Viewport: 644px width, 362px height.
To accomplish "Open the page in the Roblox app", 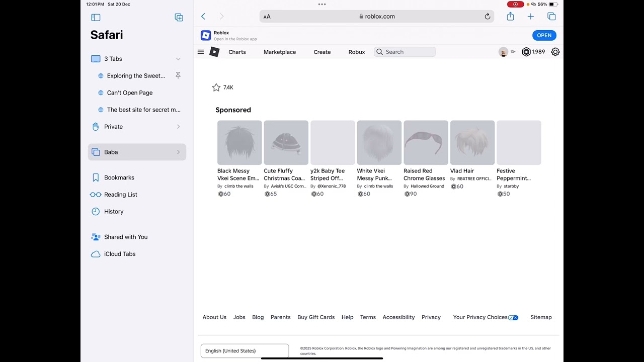I will click(544, 35).
